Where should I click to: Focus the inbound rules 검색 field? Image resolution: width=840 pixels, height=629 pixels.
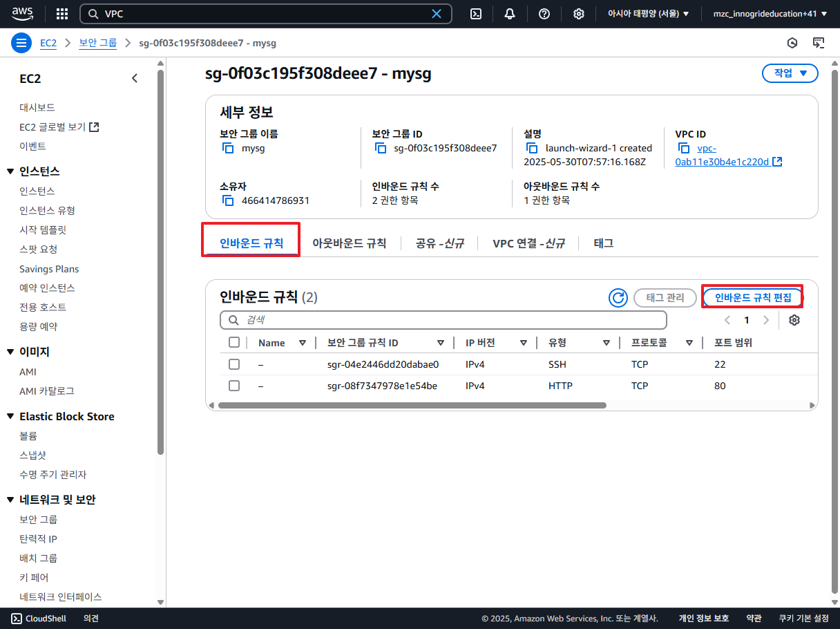point(443,320)
